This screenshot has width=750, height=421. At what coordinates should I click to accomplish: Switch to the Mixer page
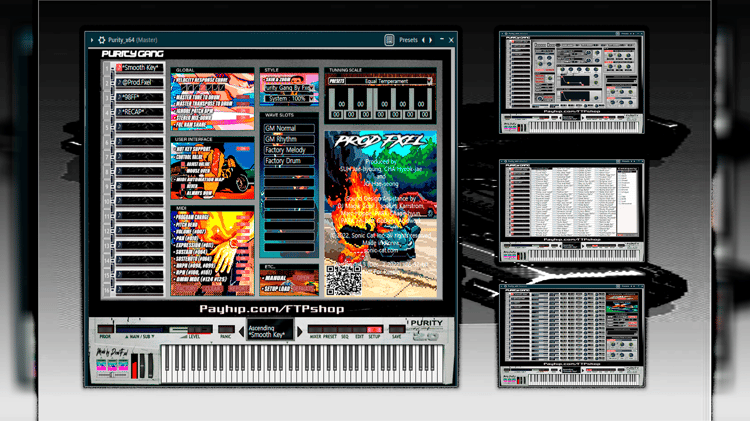coord(315,329)
